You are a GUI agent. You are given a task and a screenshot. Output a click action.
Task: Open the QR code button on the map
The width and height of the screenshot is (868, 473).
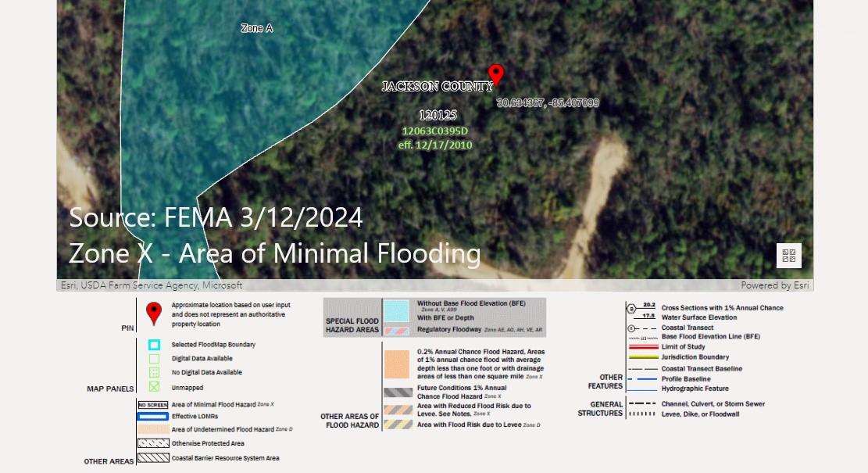[788, 256]
